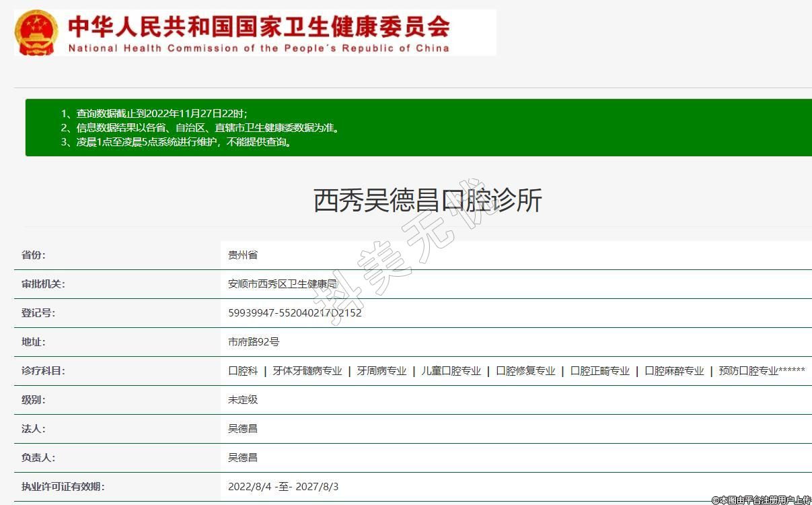Click the province value 贵州省
Screen dimensions: 812x505
[243, 255]
